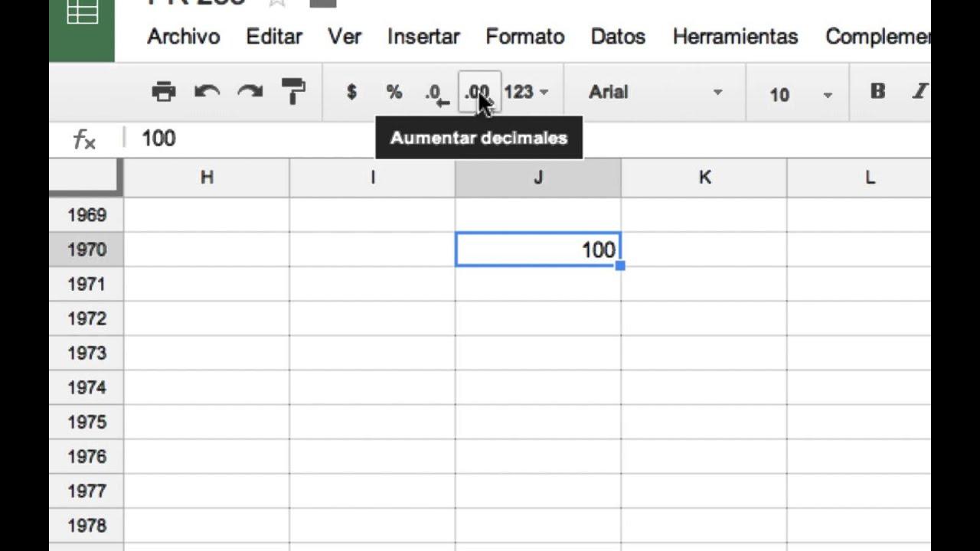Click Disminuir decimales icon
The width and height of the screenshot is (980, 551).
(x=434, y=91)
